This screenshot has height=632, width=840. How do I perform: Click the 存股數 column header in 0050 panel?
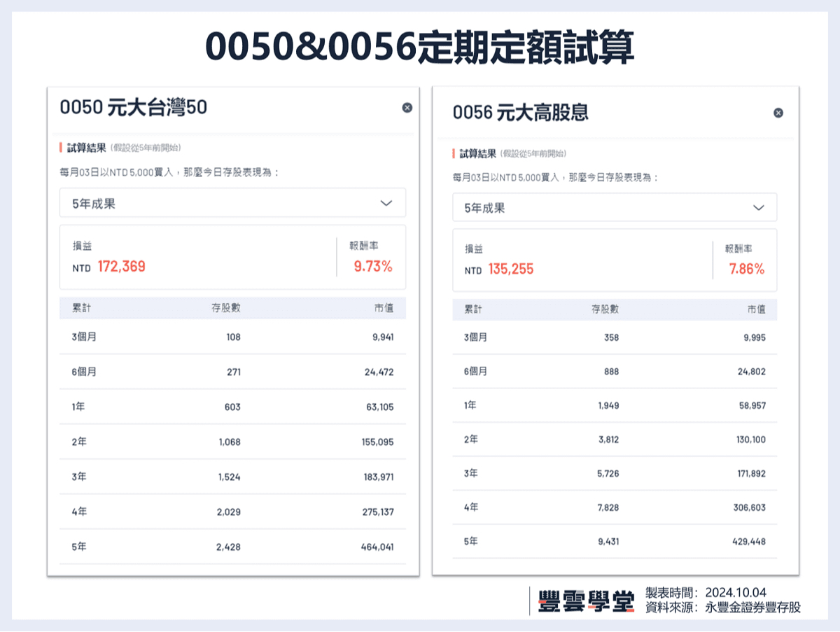point(226,308)
